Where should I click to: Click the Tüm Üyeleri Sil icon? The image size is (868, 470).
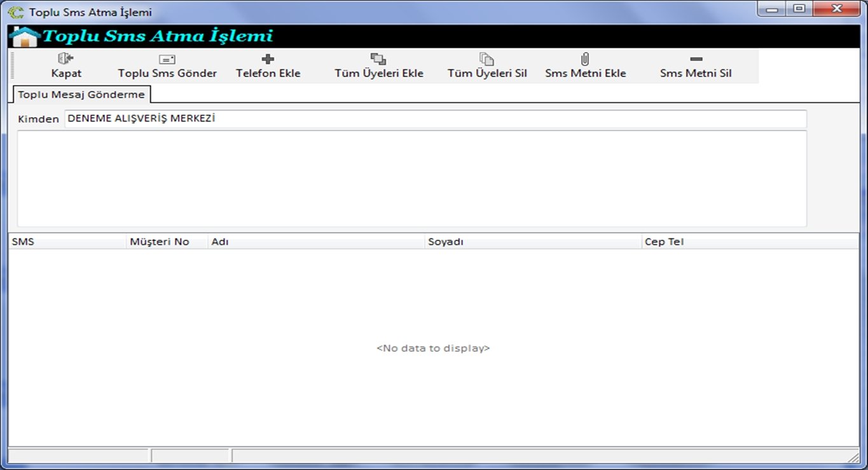[486, 59]
